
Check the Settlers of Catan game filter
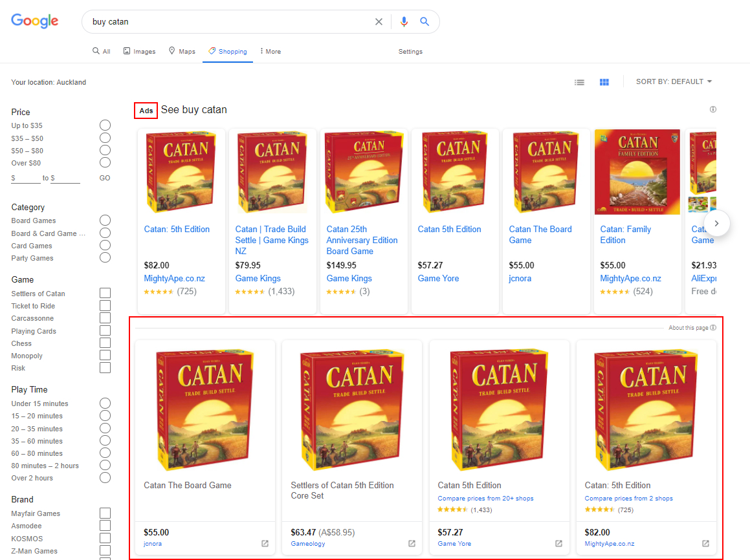pyautogui.click(x=105, y=294)
